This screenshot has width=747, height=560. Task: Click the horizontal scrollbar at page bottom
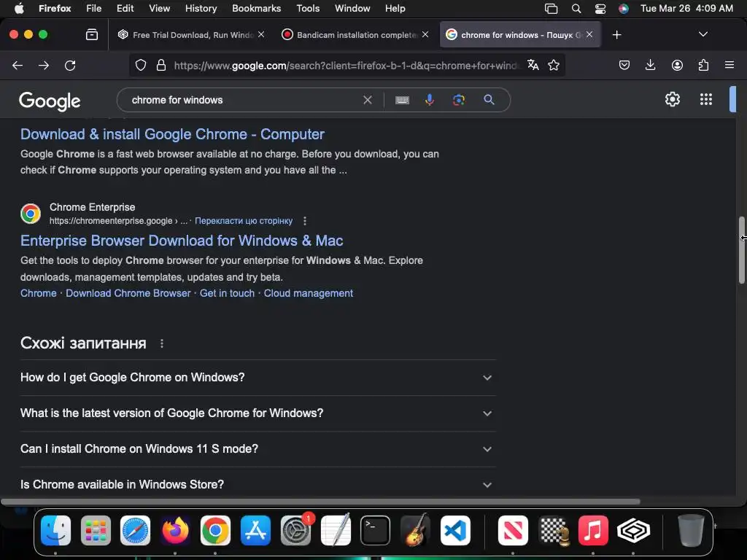[x=320, y=502]
